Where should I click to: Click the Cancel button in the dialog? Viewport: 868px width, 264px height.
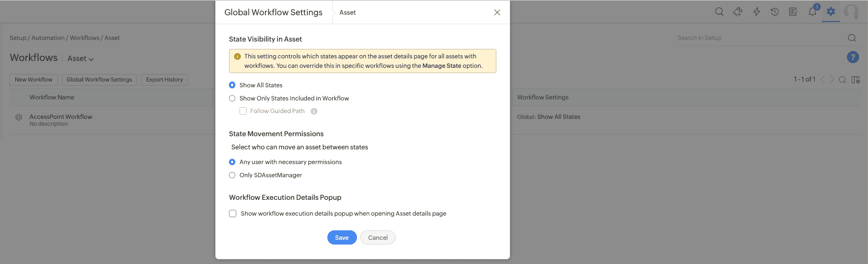pyautogui.click(x=378, y=238)
